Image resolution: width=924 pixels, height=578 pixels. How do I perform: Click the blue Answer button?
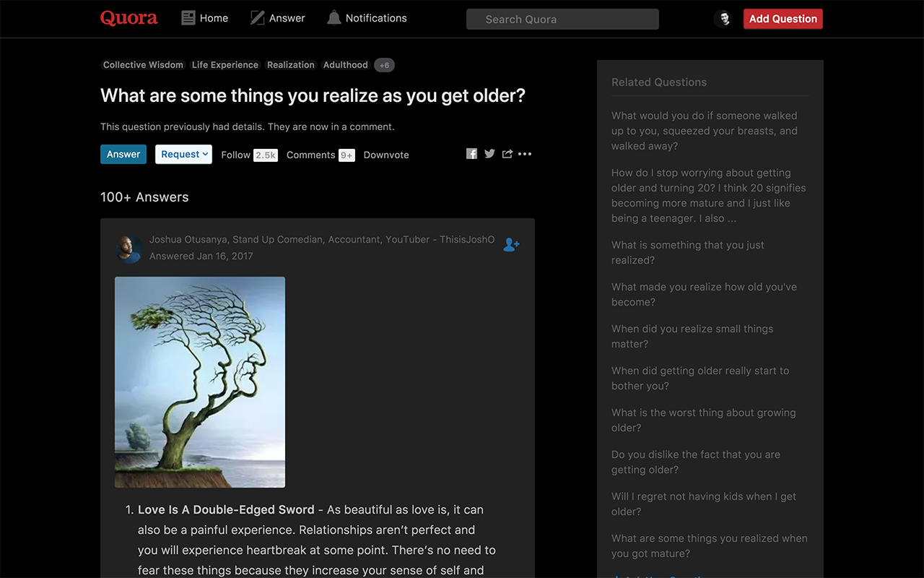123,154
